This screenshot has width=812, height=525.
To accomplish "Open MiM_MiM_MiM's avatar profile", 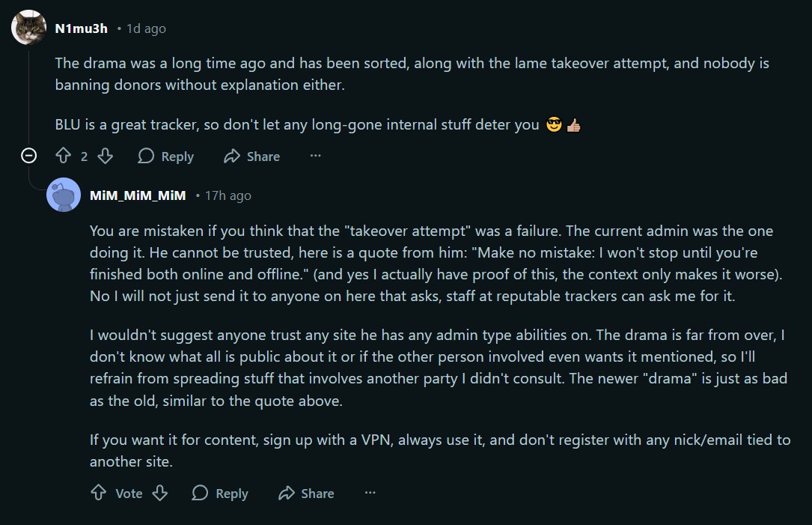I will point(64,195).
